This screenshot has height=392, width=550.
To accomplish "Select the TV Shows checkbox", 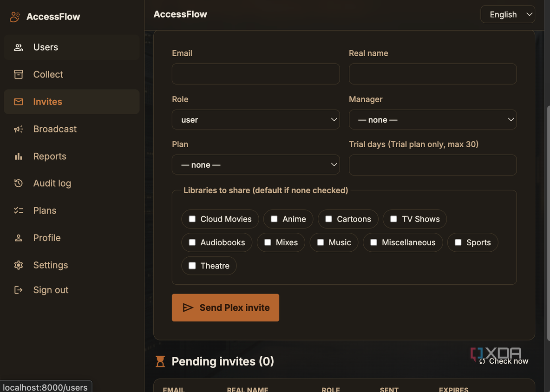I will click(393, 219).
